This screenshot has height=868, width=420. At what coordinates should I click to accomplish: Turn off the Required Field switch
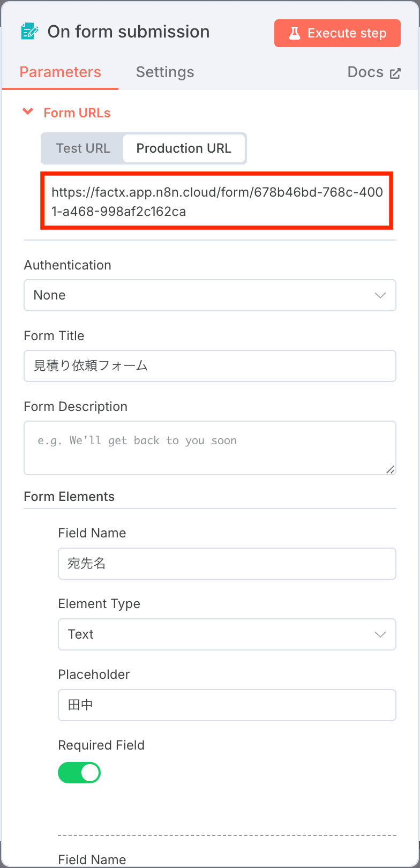(x=79, y=773)
